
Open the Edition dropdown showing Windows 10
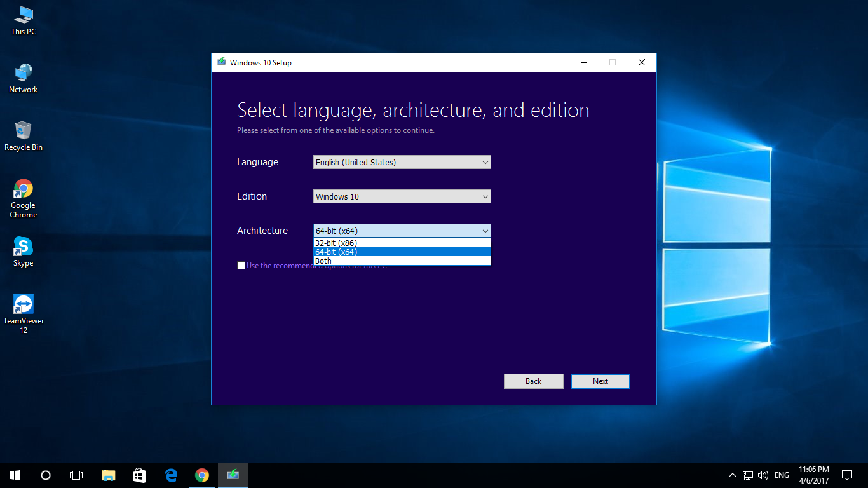click(x=402, y=196)
